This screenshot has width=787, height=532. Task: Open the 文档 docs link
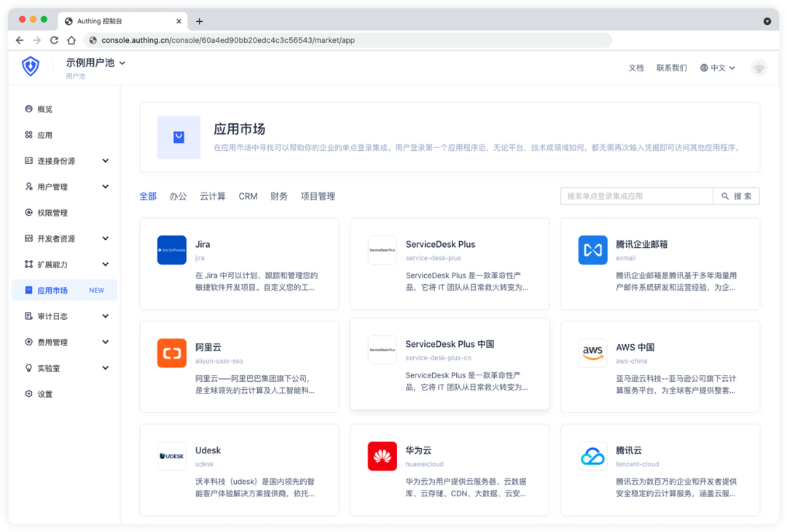[636, 68]
